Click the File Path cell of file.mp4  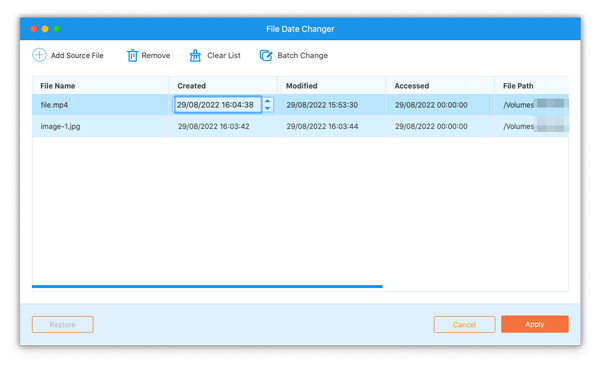coord(532,105)
